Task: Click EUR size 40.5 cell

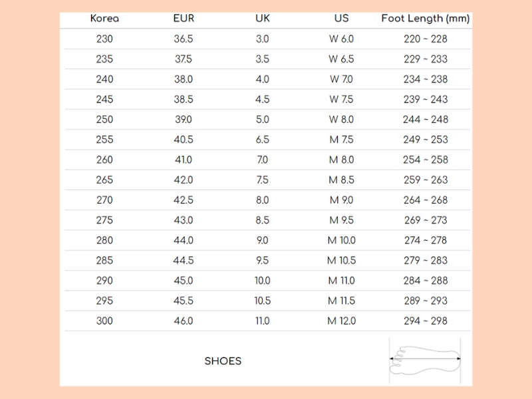Action: click(184, 140)
